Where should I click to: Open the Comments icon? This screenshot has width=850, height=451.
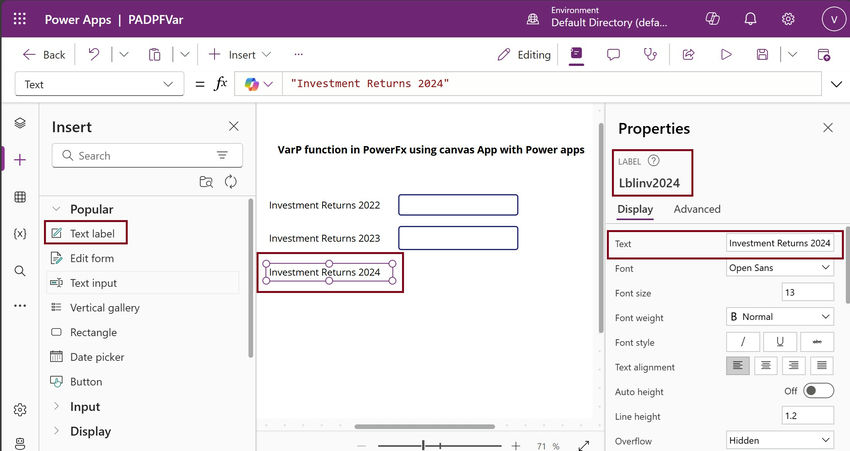point(613,54)
